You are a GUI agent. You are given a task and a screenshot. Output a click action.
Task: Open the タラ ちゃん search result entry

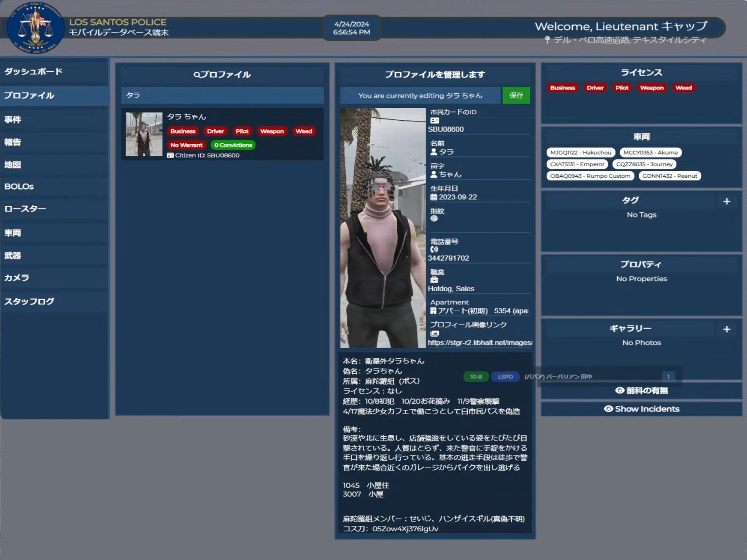222,134
